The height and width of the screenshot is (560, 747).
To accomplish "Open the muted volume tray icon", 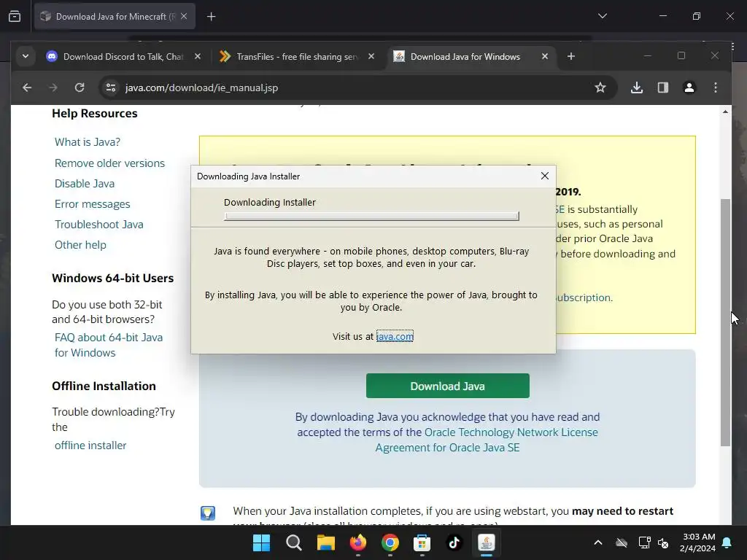I will pos(663,542).
